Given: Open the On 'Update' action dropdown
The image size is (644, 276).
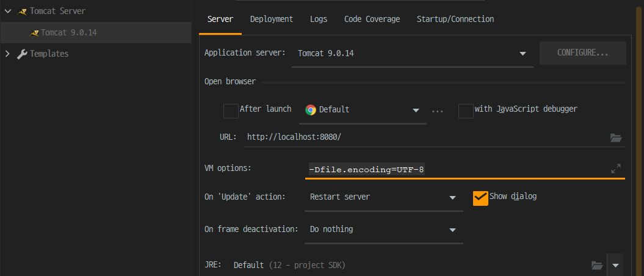Looking at the screenshot, I should coord(383,197).
